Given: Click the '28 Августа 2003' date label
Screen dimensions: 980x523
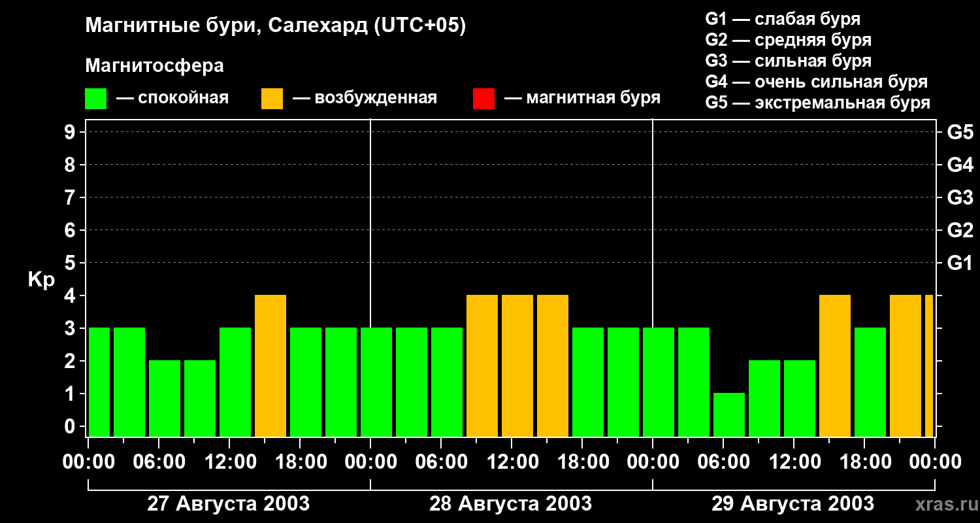Looking at the screenshot, I should coord(511,504).
